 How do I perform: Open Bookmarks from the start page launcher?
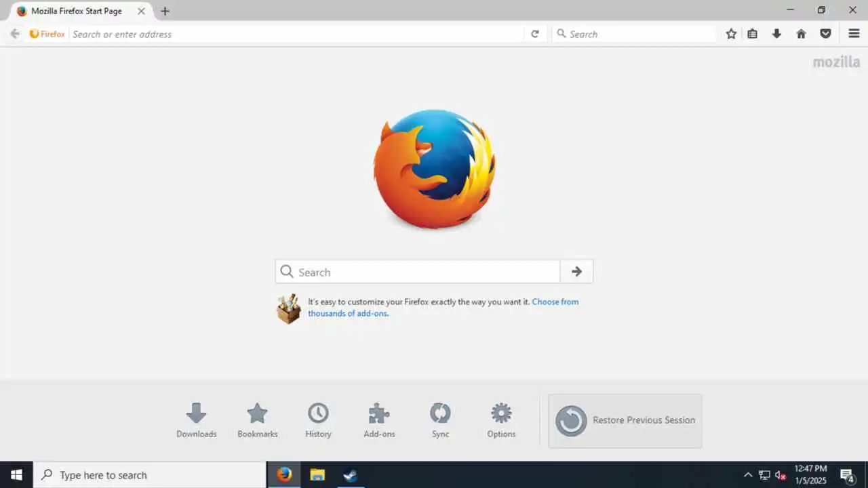point(258,420)
